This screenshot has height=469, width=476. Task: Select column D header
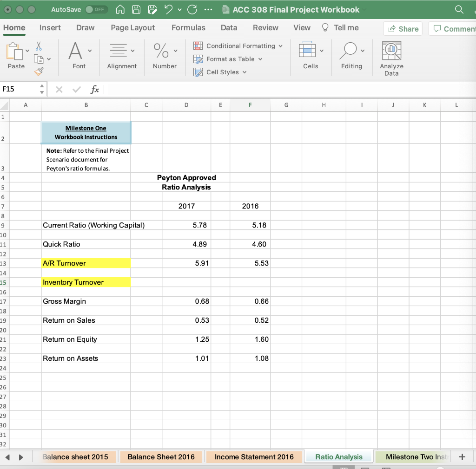pyautogui.click(x=186, y=105)
